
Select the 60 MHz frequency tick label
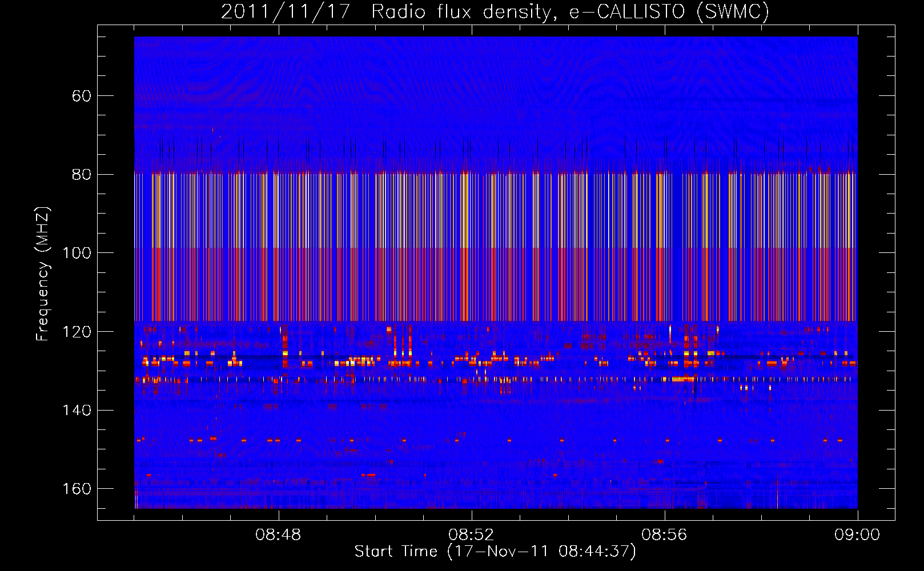(82, 95)
